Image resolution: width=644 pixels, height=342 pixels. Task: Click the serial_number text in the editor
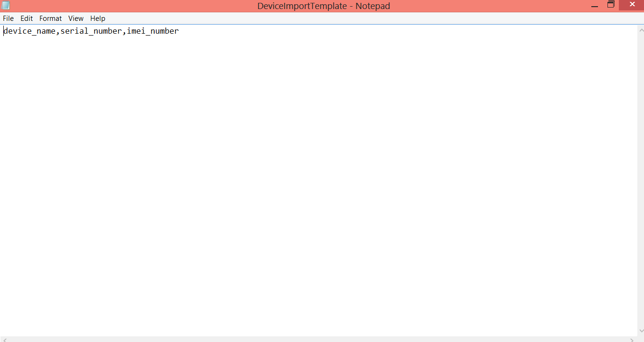[x=91, y=31]
